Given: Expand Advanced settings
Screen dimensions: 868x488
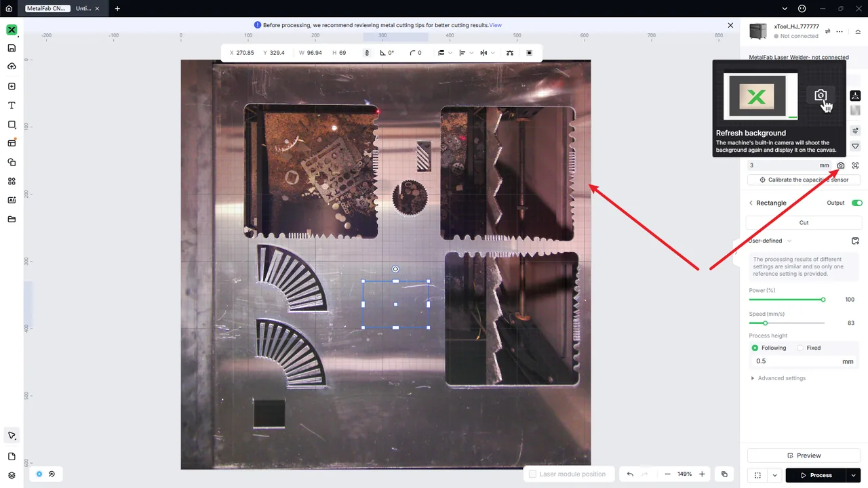Looking at the screenshot, I should pyautogui.click(x=778, y=378).
